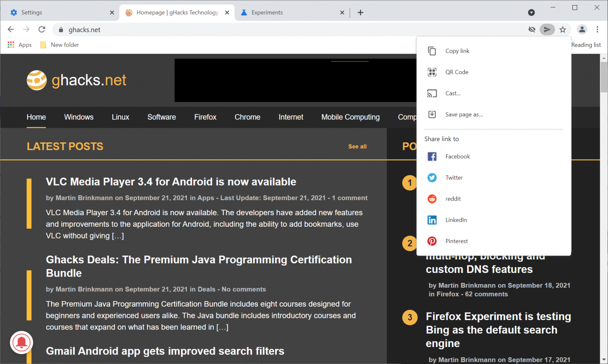
Task: Share the page to Pinterest
Action: click(x=432, y=241)
